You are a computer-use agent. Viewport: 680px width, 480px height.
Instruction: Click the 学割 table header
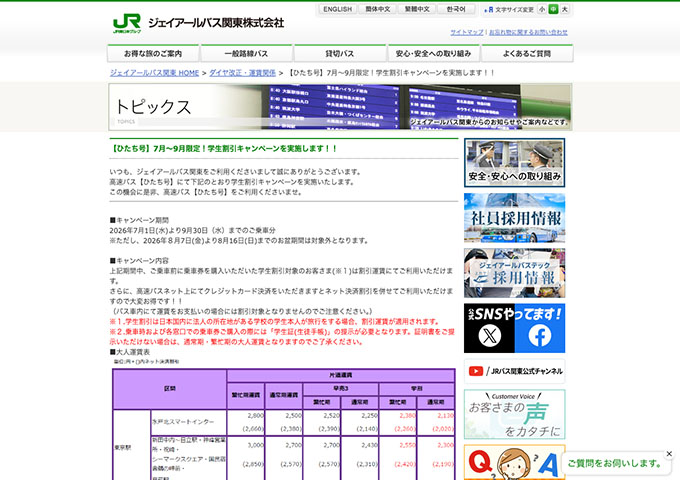(x=417, y=389)
